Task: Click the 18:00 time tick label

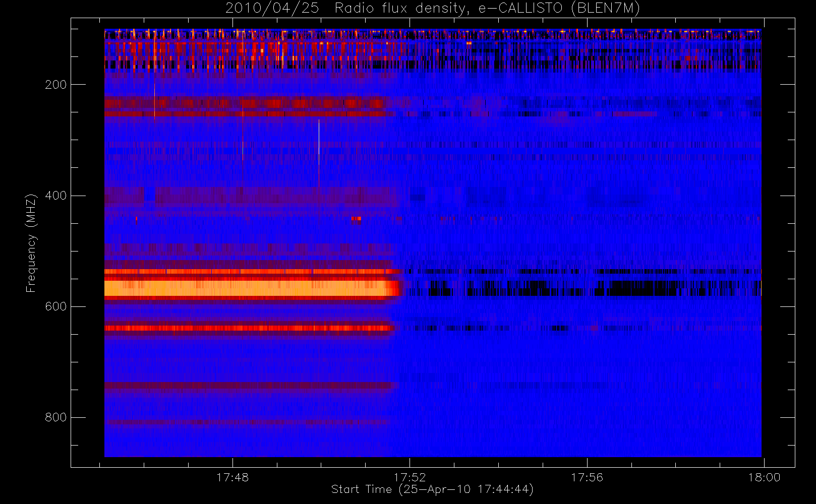Action: [764, 477]
